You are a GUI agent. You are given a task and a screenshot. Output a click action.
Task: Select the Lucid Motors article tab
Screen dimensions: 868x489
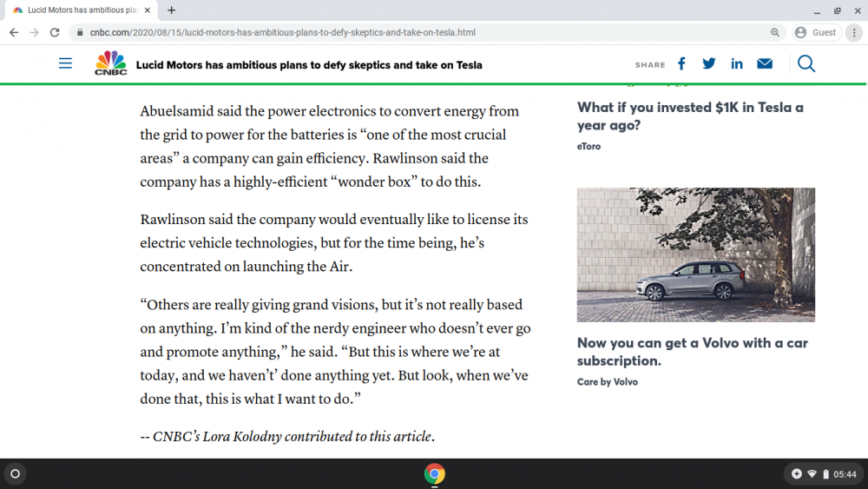(80, 10)
